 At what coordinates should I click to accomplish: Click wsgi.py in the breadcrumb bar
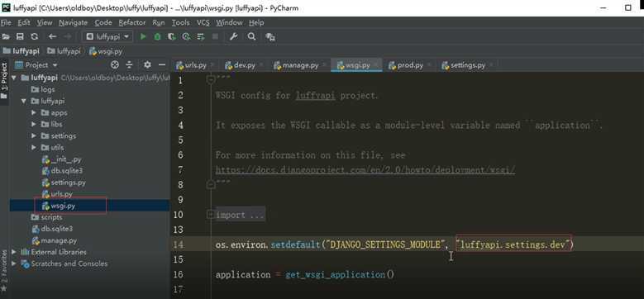click(x=106, y=52)
